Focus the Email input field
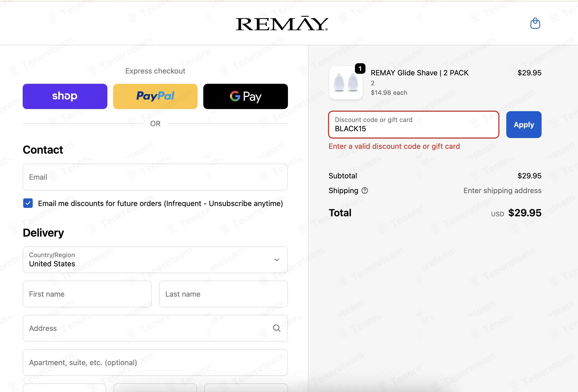The image size is (578, 392). 155,177
